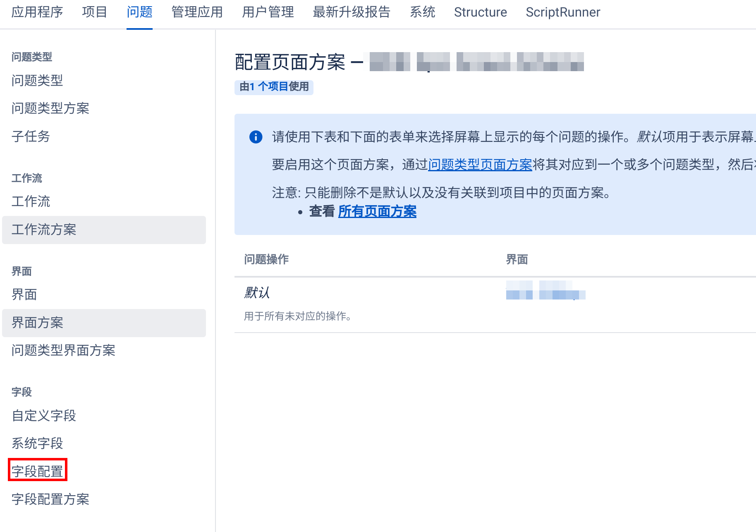756x532 pixels.
Task: Open 字段配置方案 in sidebar
Action: (x=50, y=499)
